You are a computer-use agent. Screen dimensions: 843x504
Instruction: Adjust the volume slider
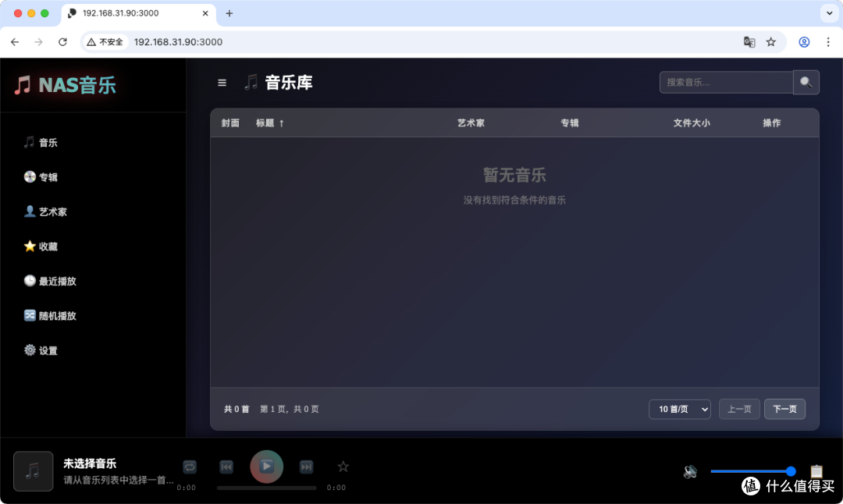pos(753,471)
